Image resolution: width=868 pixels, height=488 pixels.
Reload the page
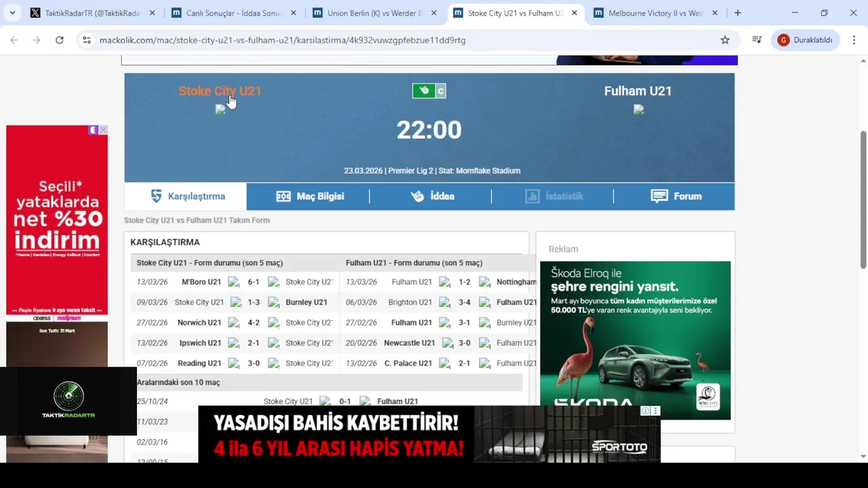(x=60, y=40)
